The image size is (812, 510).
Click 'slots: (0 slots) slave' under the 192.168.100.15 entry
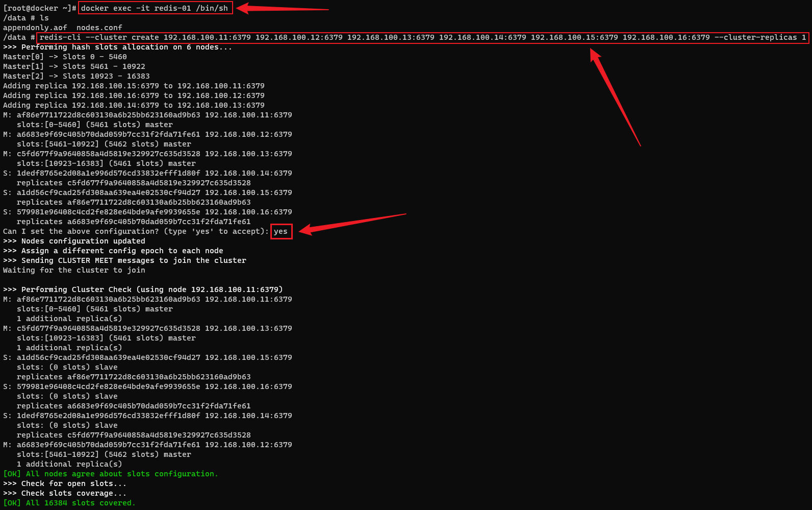[67, 367]
